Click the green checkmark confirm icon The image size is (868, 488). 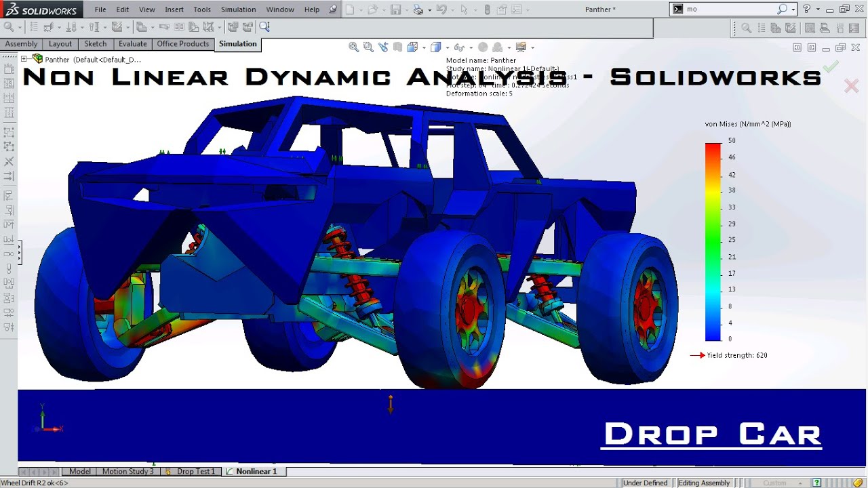[831, 66]
